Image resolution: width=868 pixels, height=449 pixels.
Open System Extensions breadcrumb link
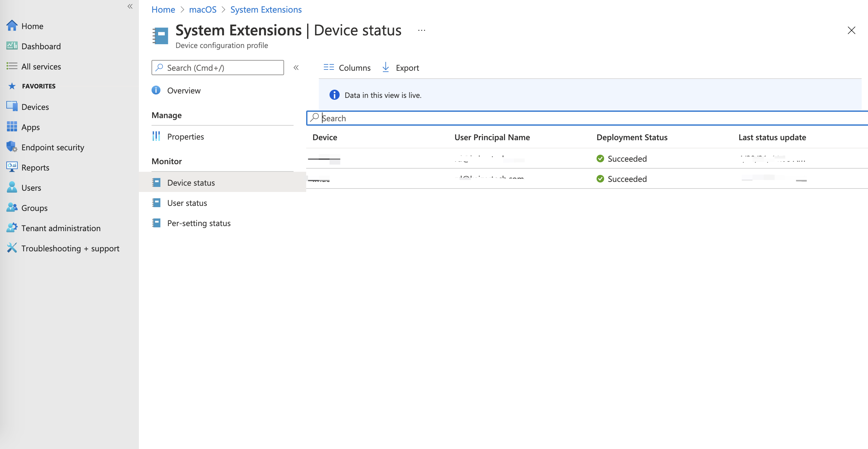(x=266, y=9)
